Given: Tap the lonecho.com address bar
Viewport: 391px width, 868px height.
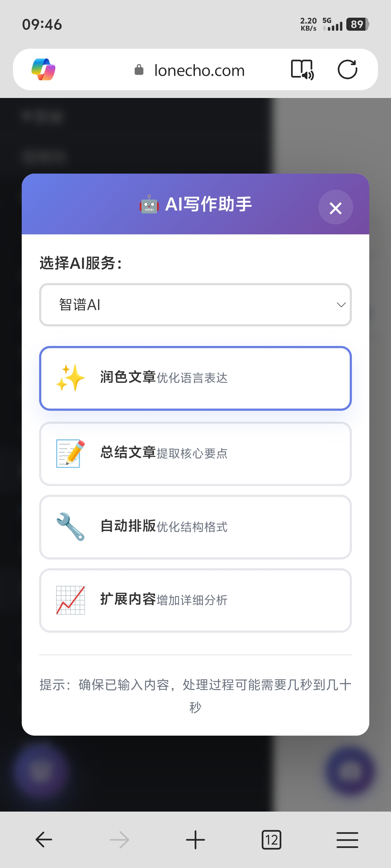Looking at the screenshot, I should click(x=199, y=70).
